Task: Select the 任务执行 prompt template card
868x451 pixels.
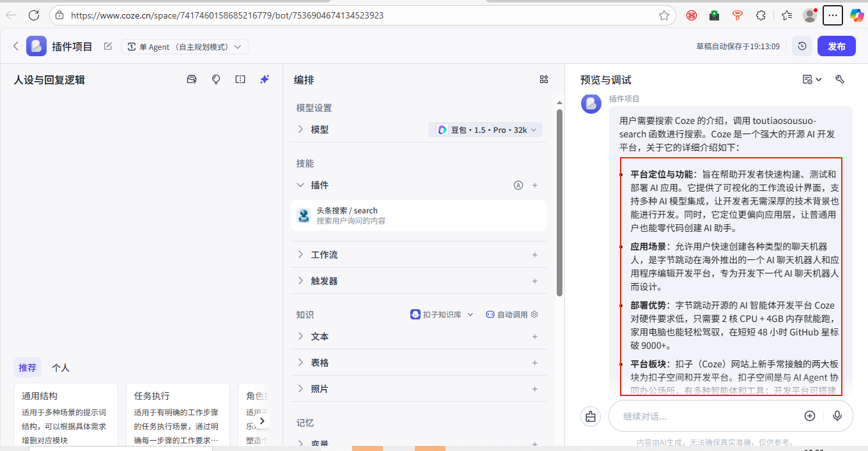Action: [178, 415]
